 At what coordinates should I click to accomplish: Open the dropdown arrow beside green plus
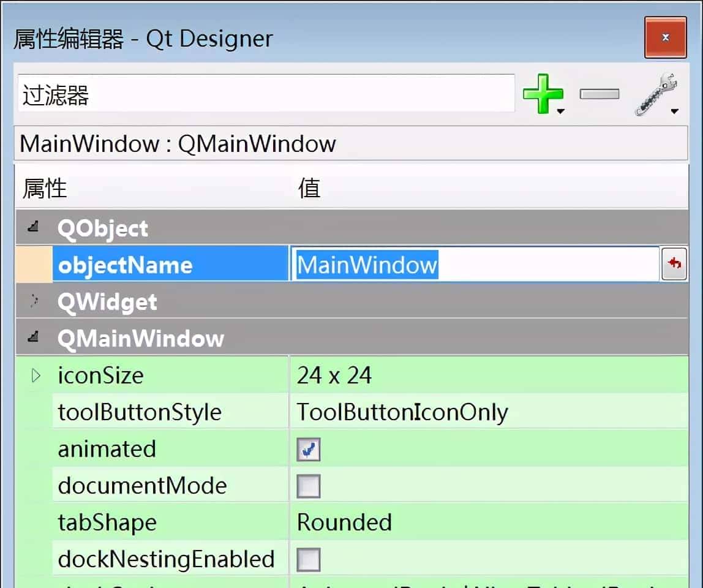[x=560, y=110]
